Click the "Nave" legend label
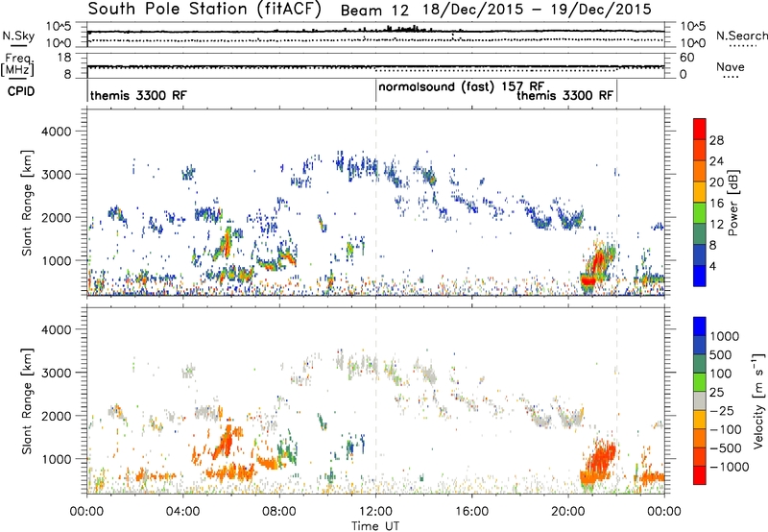 731,66
